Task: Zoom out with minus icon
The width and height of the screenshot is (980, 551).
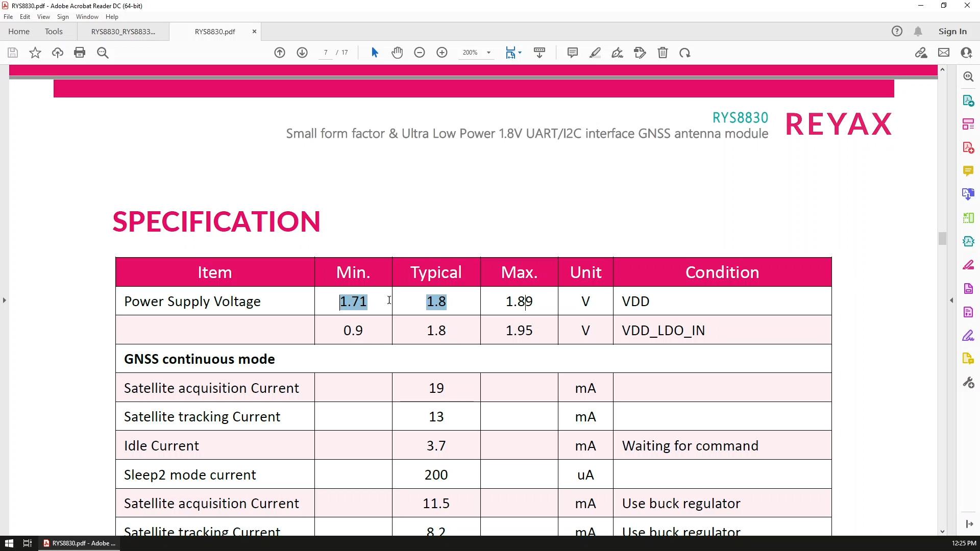Action: (x=420, y=53)
